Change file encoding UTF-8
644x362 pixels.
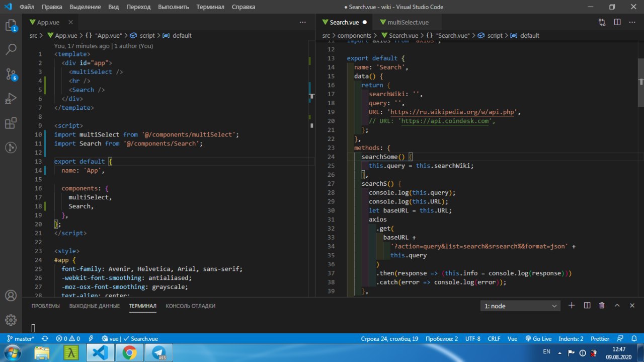473,339
